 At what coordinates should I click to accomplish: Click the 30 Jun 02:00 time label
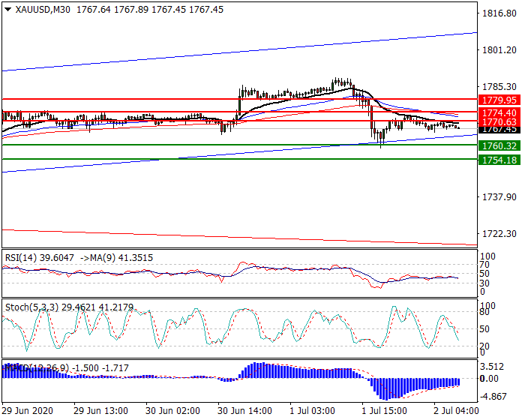coord(172,410)
